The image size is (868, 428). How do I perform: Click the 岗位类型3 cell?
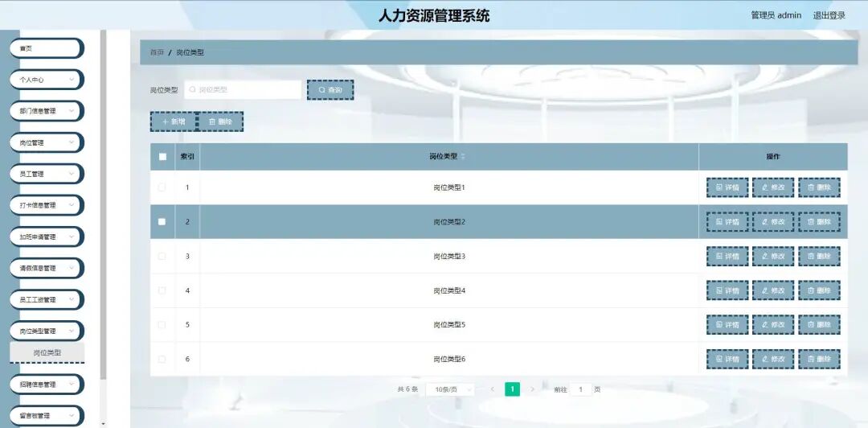pos(449,256)
